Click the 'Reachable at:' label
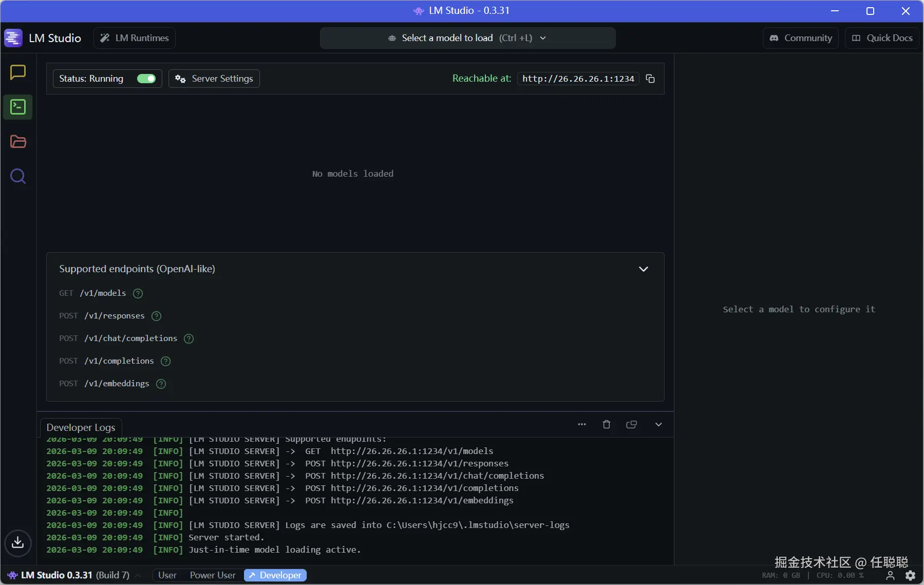 pyautogui.click(x=482, y=79)
